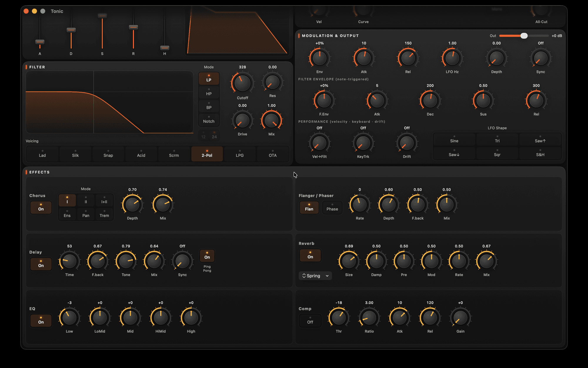Screen dimensions: 588x368
Task: Select the Flan effect mode
Action: [309, 208]
